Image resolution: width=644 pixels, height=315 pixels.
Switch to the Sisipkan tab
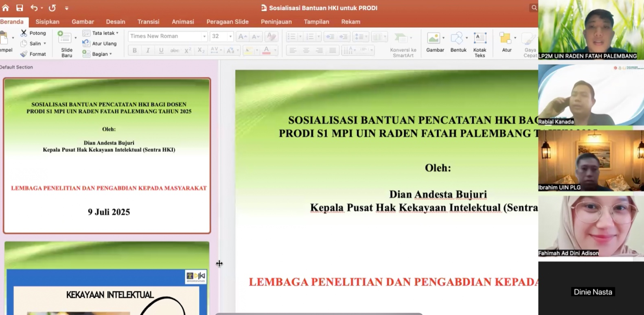48,22
